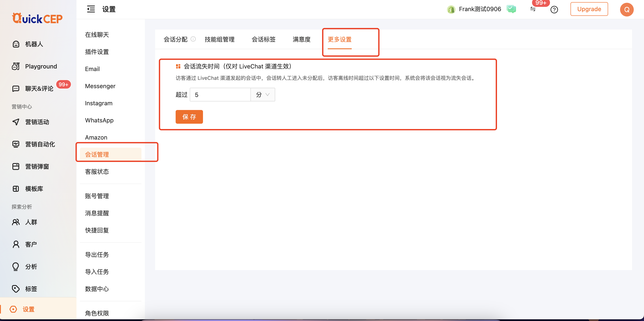Open 客服状态 in settings menu
Screen dimensions: 644x321
(x=97, y=171)
